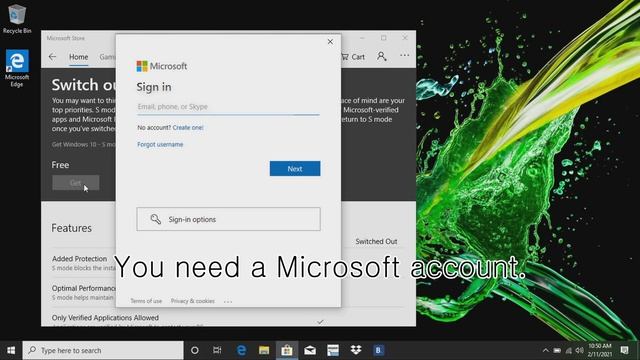Open the Action Center notifications icon
The height and width of the screenshot is (360, 640).
click(624, 350)
